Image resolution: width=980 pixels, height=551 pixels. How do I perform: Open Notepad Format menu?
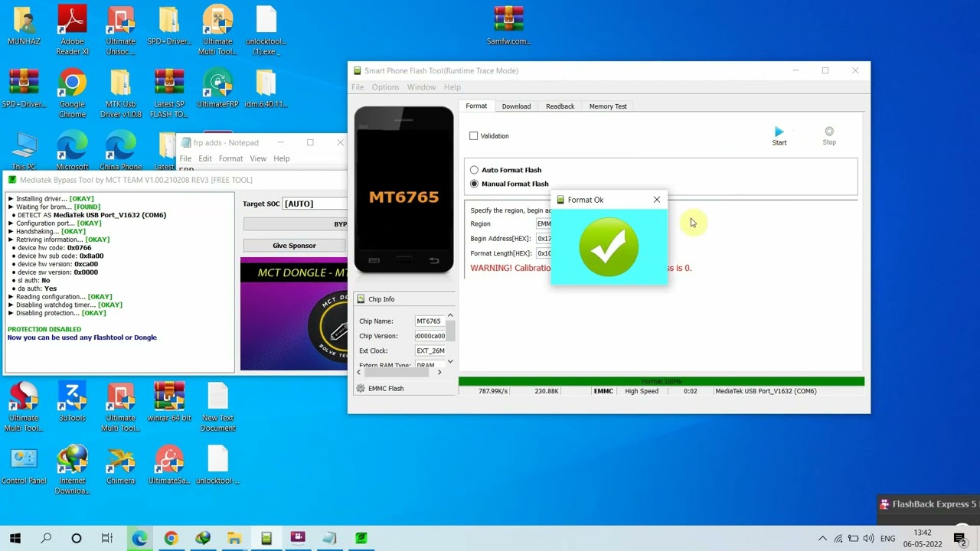coord(230,158)
